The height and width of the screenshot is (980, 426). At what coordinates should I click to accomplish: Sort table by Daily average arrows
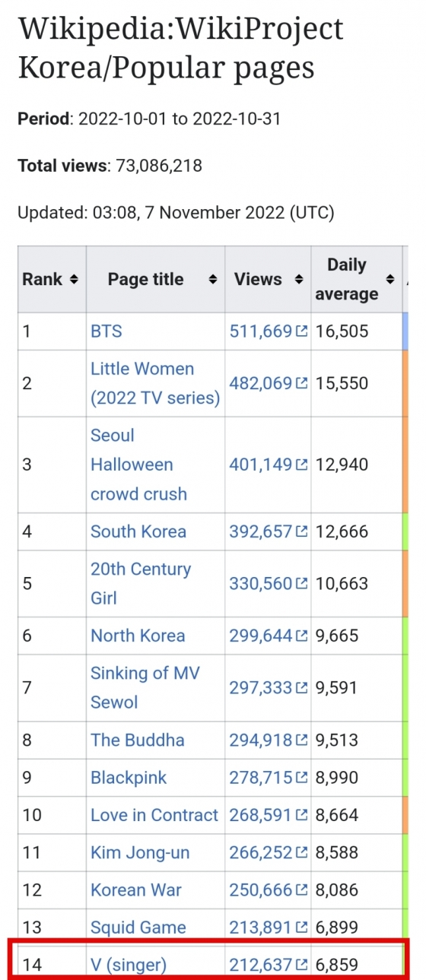point(391,280)
